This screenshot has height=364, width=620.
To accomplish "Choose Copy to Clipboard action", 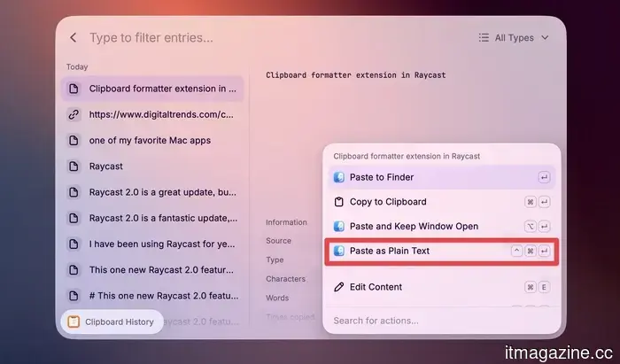I will click(442, 202).
